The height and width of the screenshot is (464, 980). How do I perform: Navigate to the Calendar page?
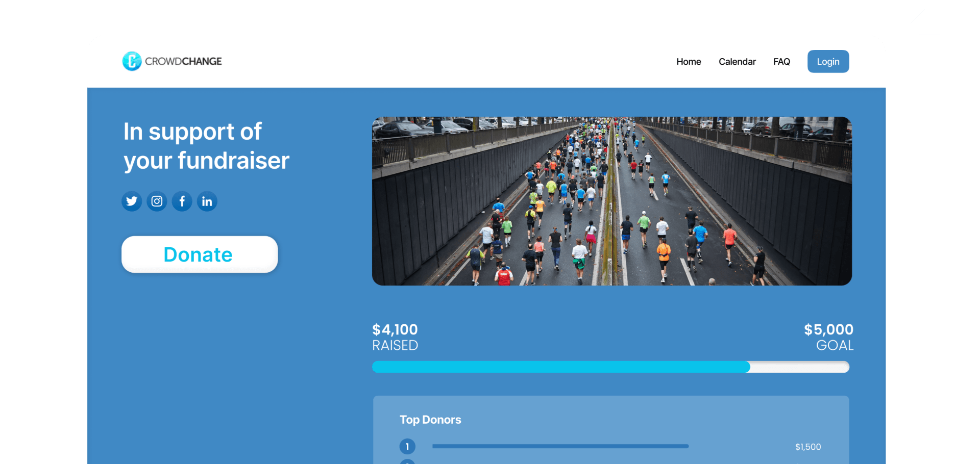[x=737, y=61]
